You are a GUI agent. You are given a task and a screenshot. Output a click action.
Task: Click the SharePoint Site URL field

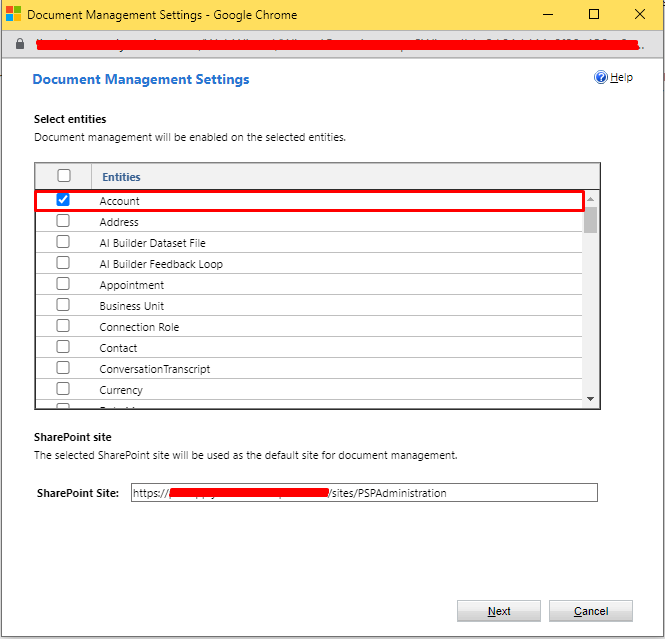point(364,493)
